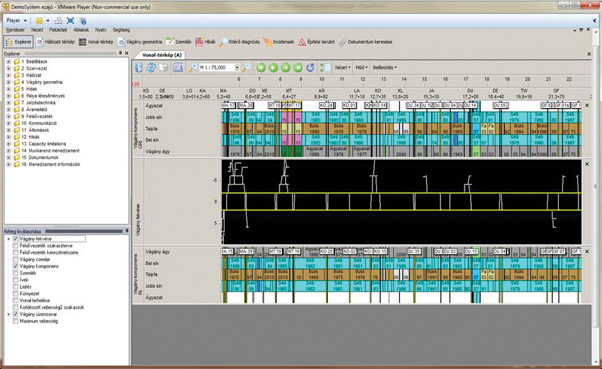The height and width of the screenshot is (369, 602).
Task: Open the Beillesztés dropdown button
Action: point(385,68)
